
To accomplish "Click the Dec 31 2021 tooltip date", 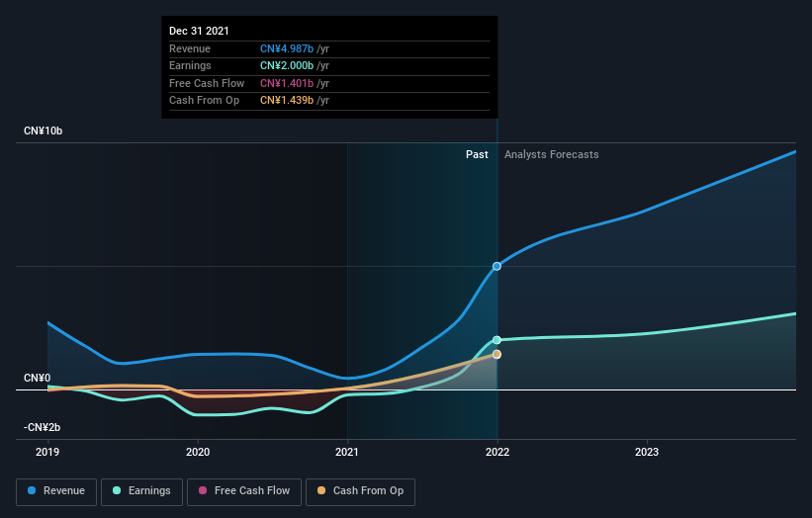I will pos(199,31).
